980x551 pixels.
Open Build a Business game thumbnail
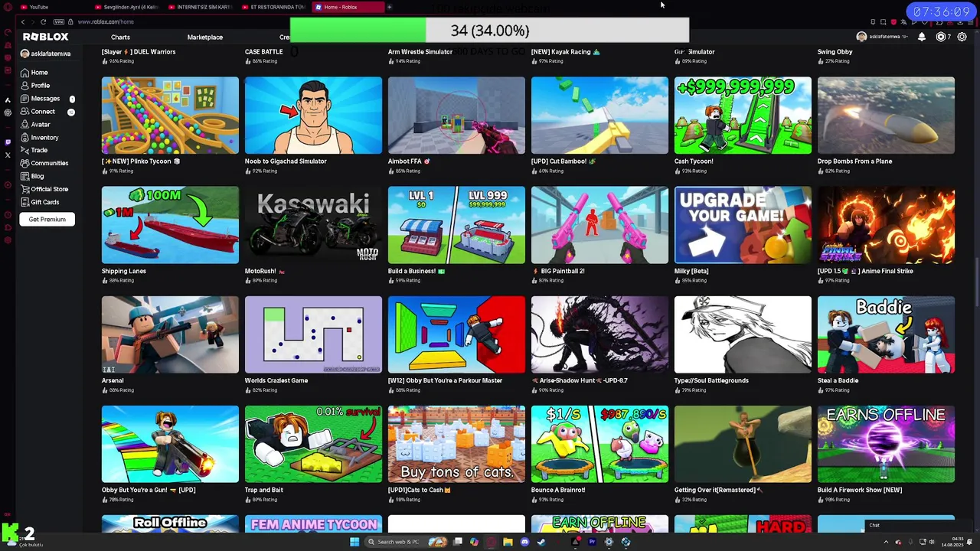coord(456,225)
